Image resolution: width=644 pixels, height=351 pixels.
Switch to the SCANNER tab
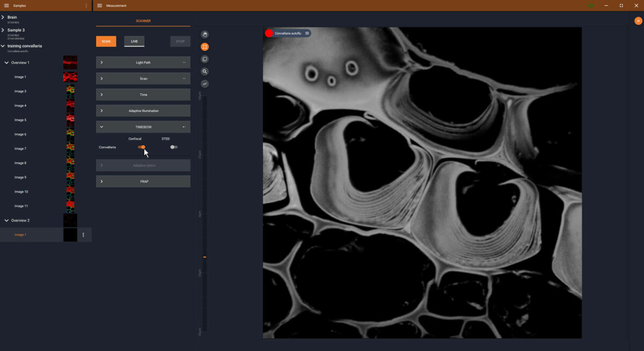click(143, 22)
